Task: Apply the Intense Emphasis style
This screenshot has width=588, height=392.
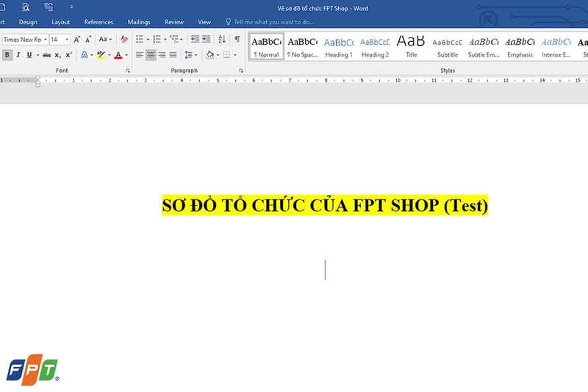Action: [556, 47]
